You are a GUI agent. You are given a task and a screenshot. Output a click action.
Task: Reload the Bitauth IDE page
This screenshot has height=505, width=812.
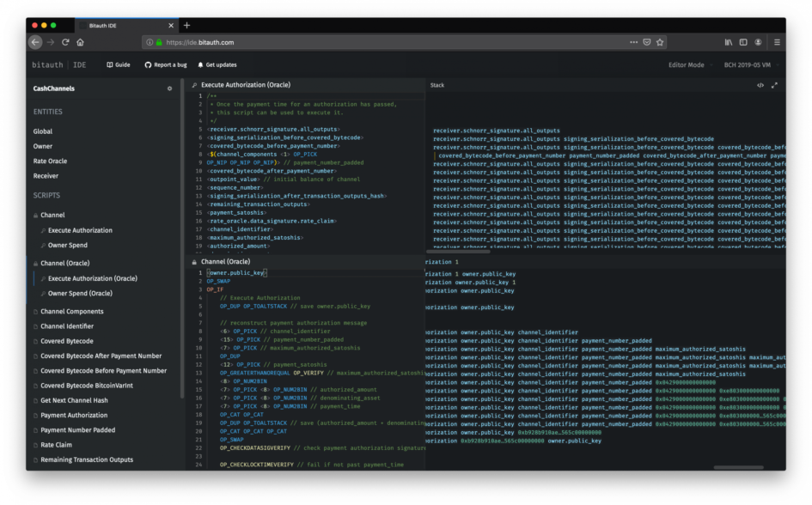[x=65, y=42]
